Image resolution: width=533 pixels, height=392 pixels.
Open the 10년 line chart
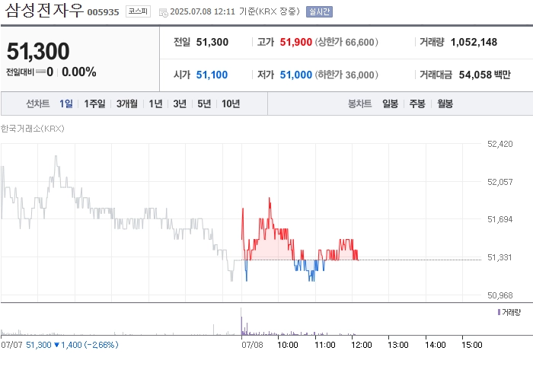click(231, 104)
